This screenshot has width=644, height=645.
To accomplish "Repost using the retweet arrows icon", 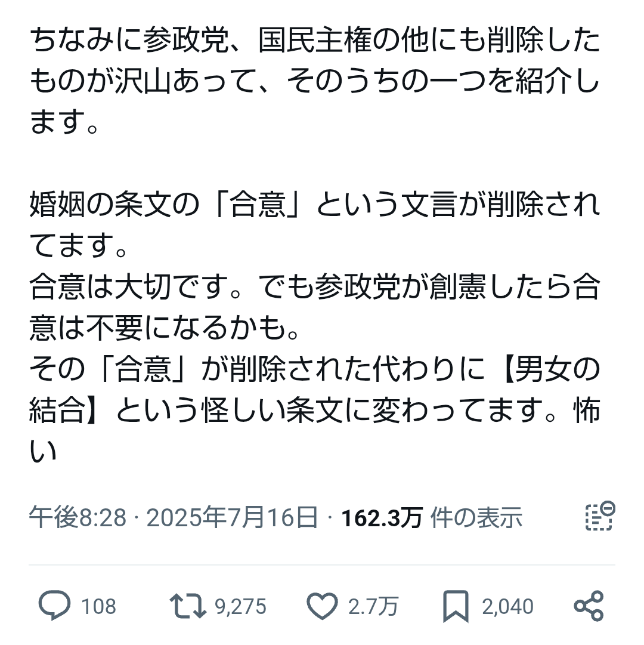I will click(x=187, y=606).
